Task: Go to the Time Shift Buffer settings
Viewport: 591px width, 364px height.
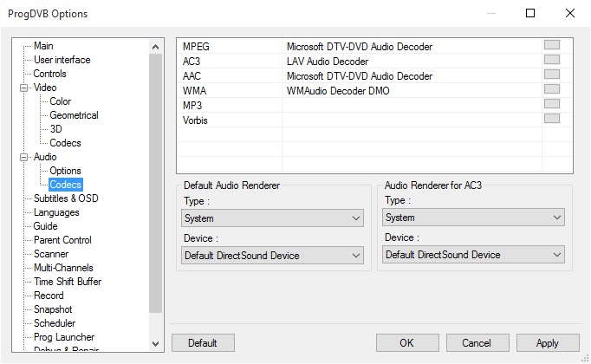Action: (x=68, y=282)
